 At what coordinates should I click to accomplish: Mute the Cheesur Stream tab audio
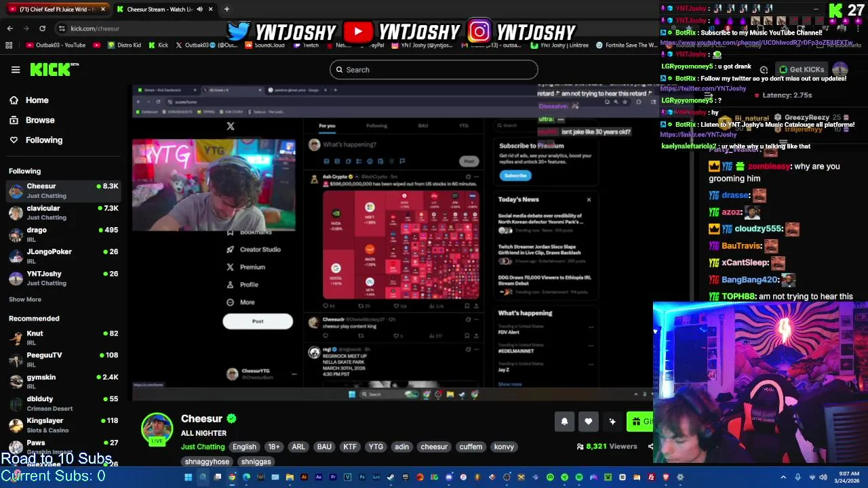click(199, 9)
